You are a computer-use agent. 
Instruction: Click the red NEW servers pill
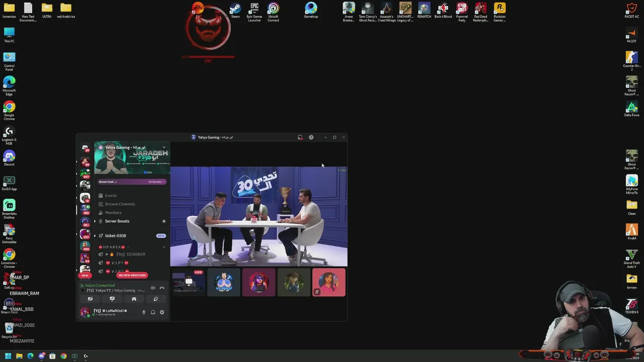pos(85,275)
